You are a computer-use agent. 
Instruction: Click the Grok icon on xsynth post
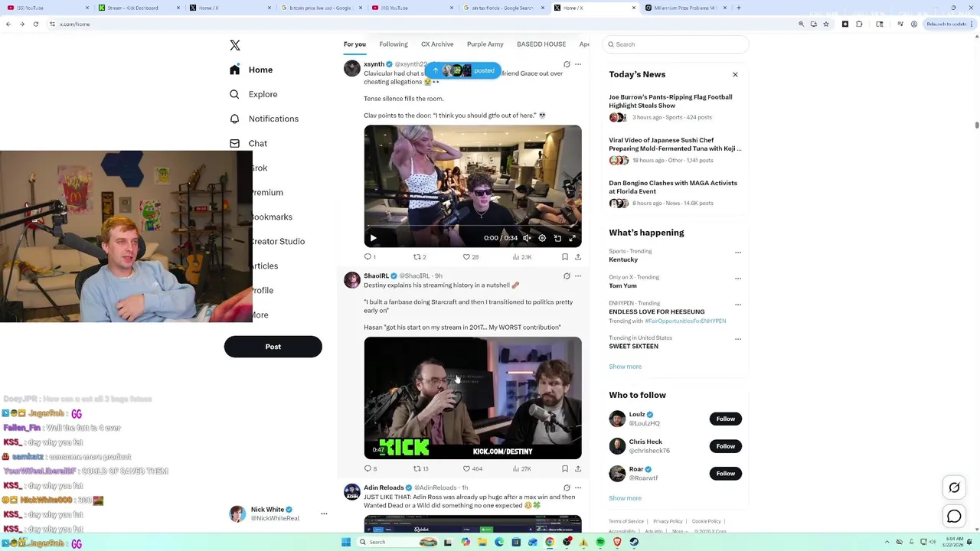click(x=567, y=64)
